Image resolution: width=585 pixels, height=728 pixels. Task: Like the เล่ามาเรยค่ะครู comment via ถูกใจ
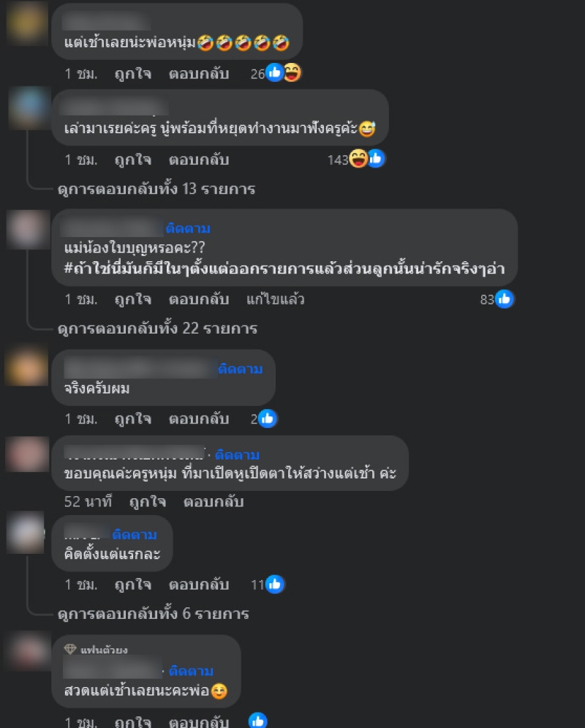(133, 160)
